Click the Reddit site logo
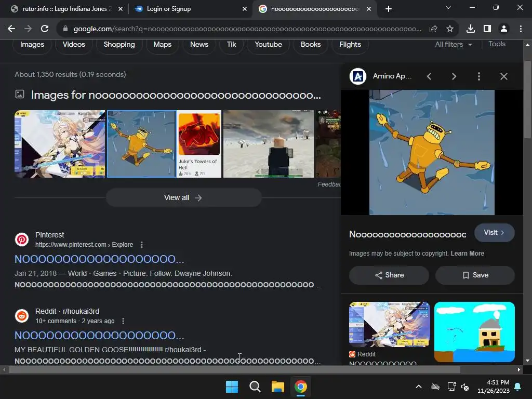 point(22,316)
